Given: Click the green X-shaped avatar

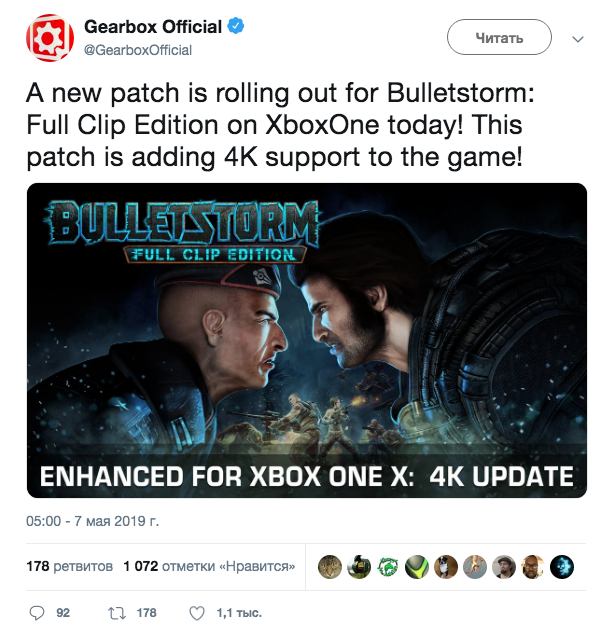Looking at the screenshot, I should [417, 567].
